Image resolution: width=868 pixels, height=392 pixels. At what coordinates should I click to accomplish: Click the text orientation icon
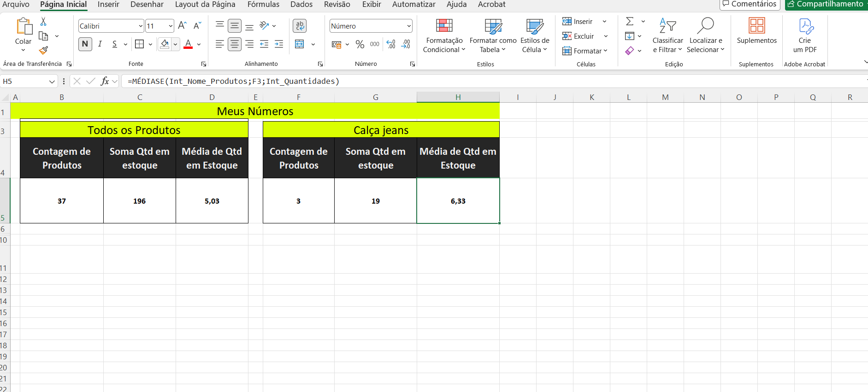[264, 26]
